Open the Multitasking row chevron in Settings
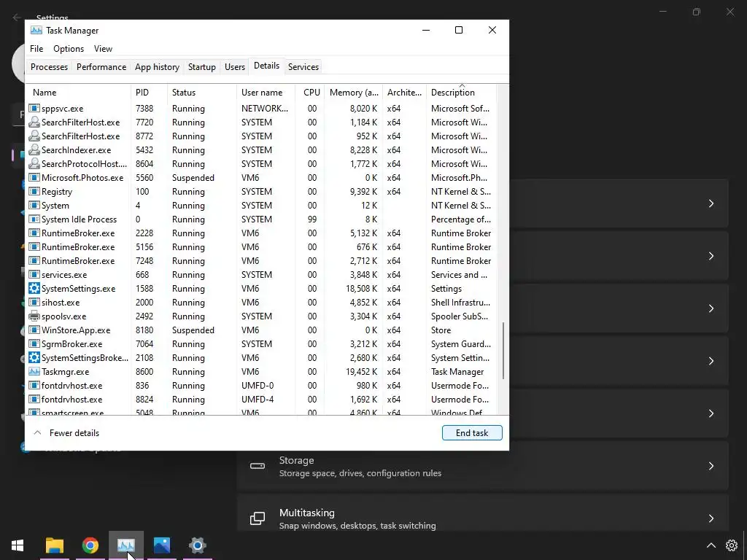The height and width of the screenshot is (560, 747). [711, 518]
